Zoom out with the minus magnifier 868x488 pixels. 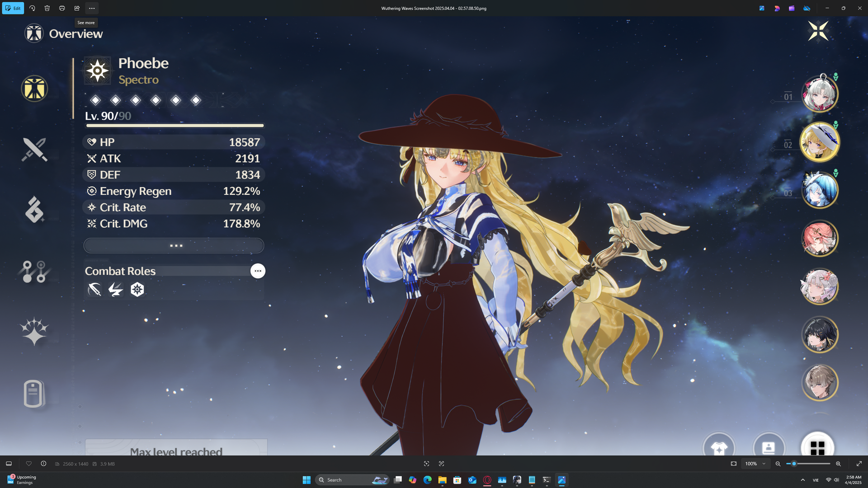(x=778, y=464)
